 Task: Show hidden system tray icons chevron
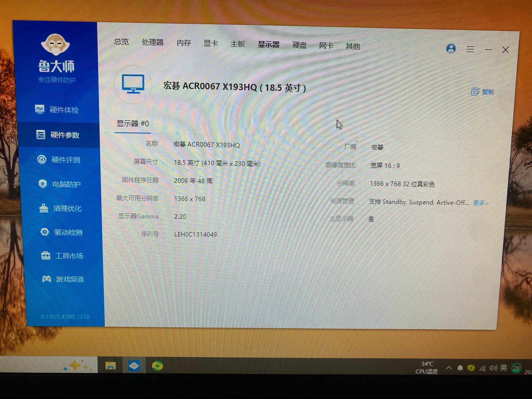coord(449,368)
